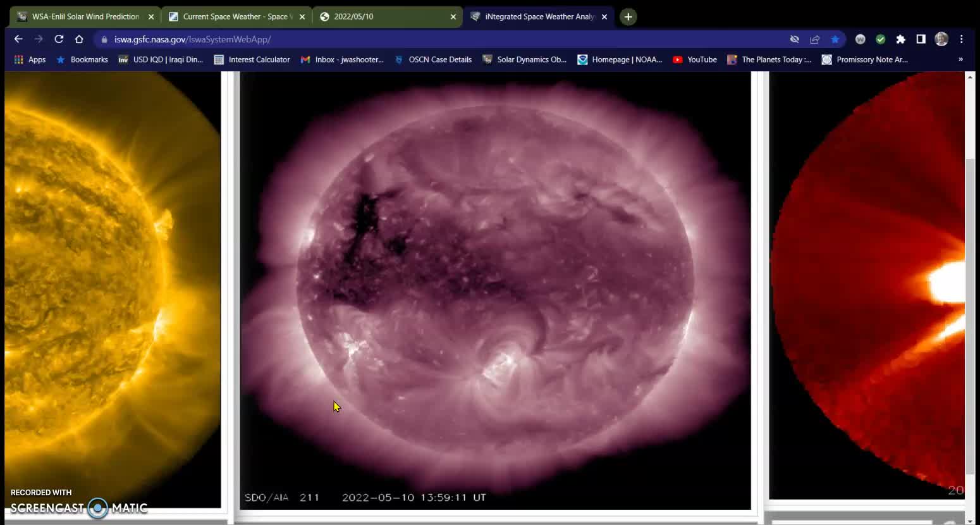980x525 pixels.
Task: Open the gray W extension icon
Action: (860, 39)
